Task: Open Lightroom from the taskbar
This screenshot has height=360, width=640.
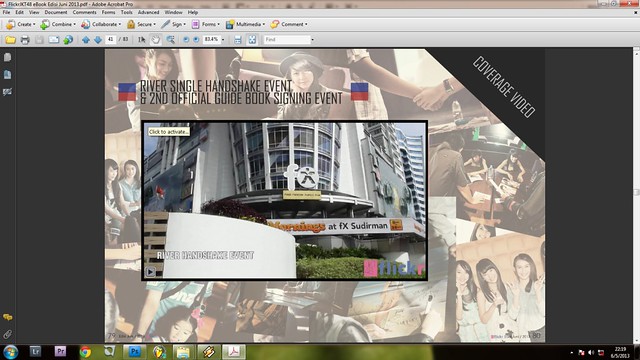Action: 36,351
